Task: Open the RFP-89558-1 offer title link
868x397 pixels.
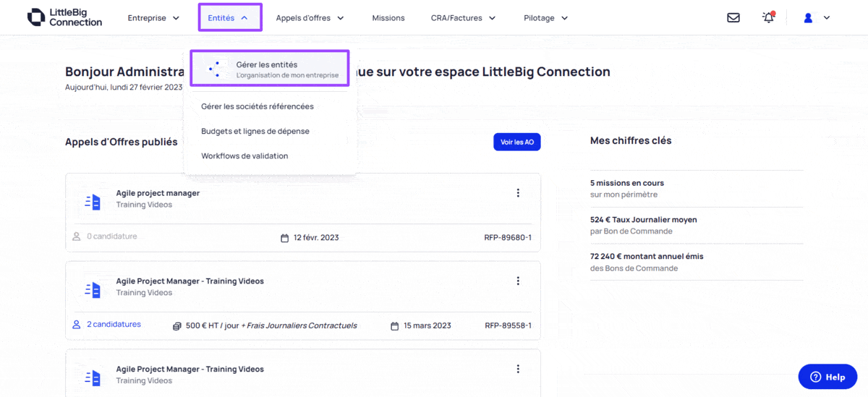Action: (x=190, y=281)
